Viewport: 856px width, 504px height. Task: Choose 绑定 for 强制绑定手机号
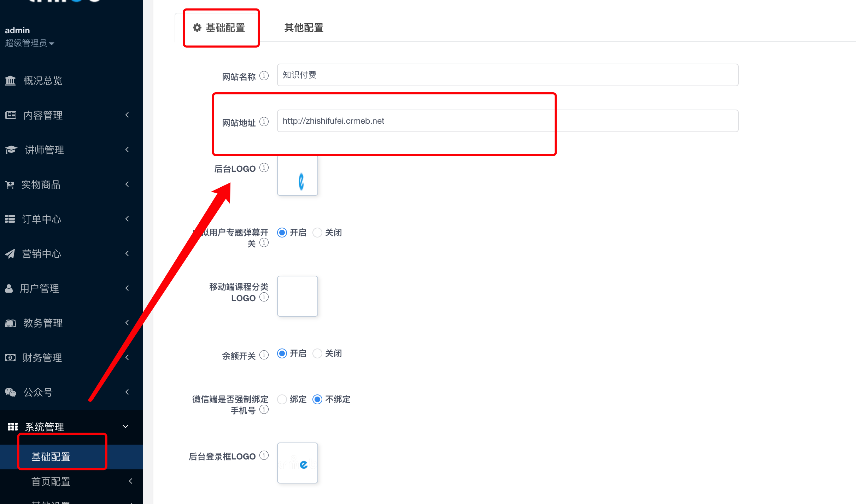[x=282, y=399]
